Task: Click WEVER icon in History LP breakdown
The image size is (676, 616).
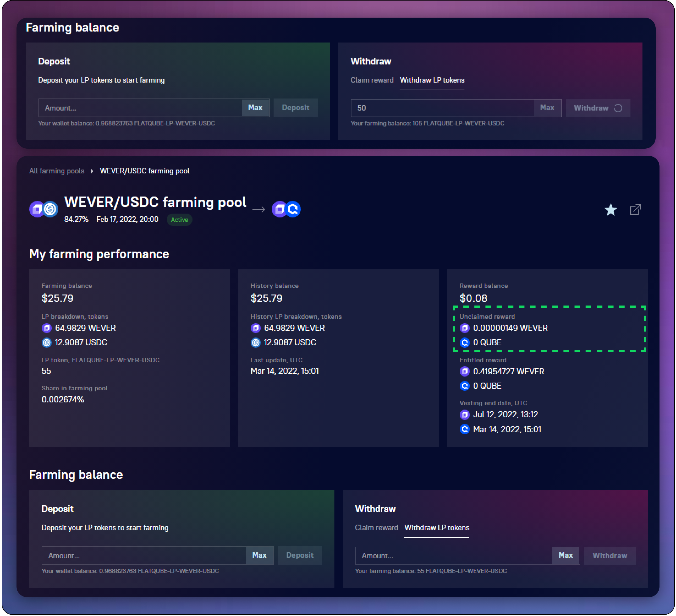Action: [x=255, y=328]
